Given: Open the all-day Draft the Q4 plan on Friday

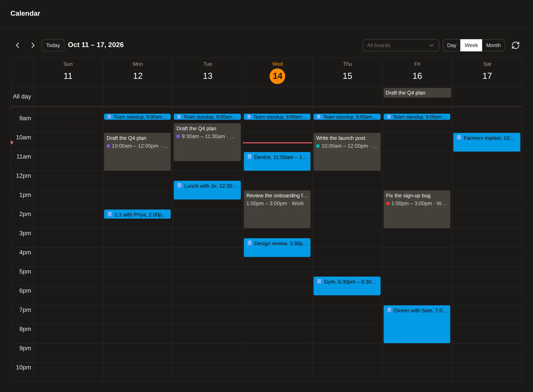Looking at the screenshot, I should pos(417,93).
